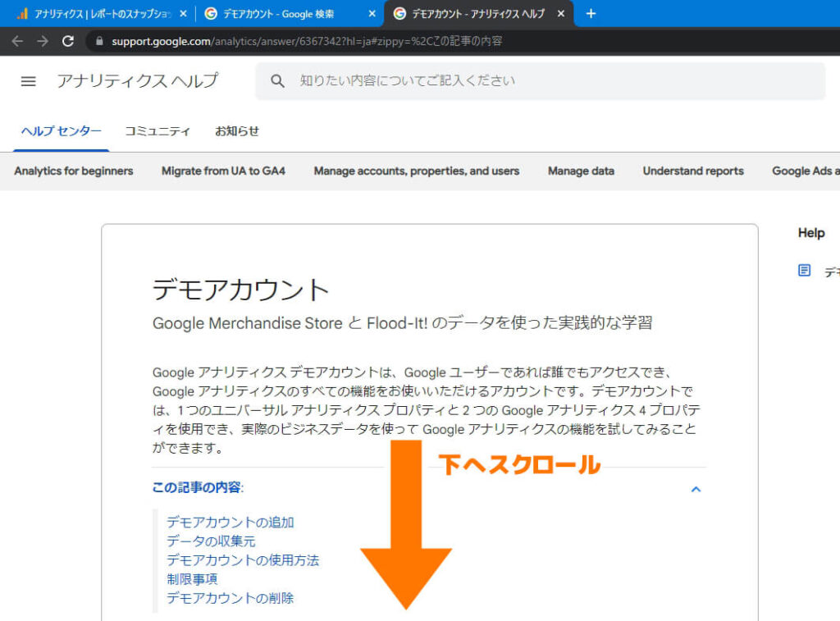Screen dimensions: 840x621
Task: Jump to データの収集元
Action: point(211,541)
